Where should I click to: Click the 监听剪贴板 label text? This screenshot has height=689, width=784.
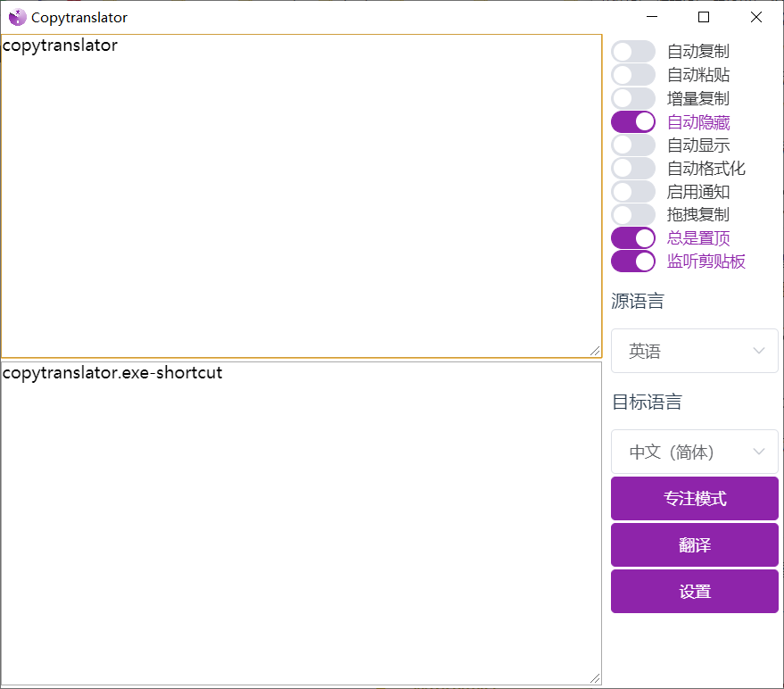tap(706, 261)
